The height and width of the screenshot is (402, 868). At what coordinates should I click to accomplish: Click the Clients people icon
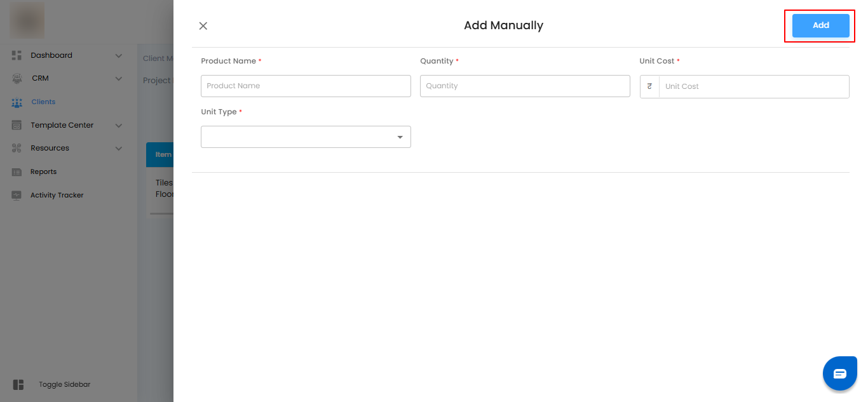[x=17, y=102]
